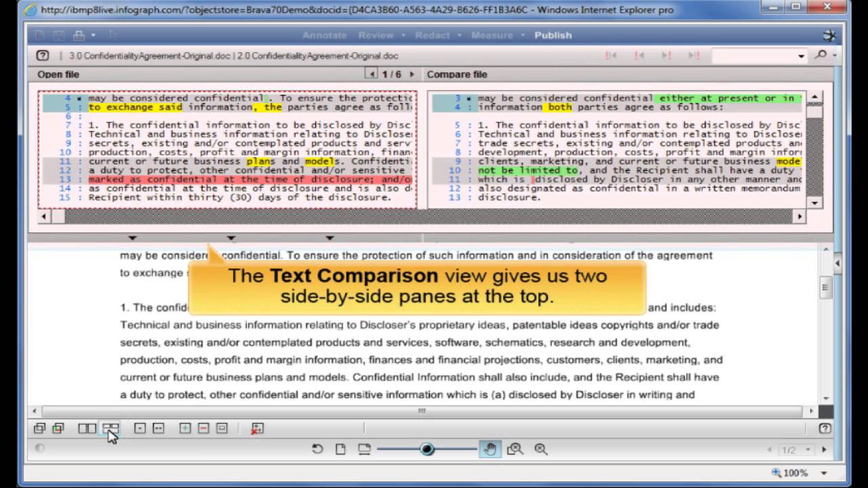
Task: Go to previous difference, 1/6 counter
Action: click(x=372, y=73)
